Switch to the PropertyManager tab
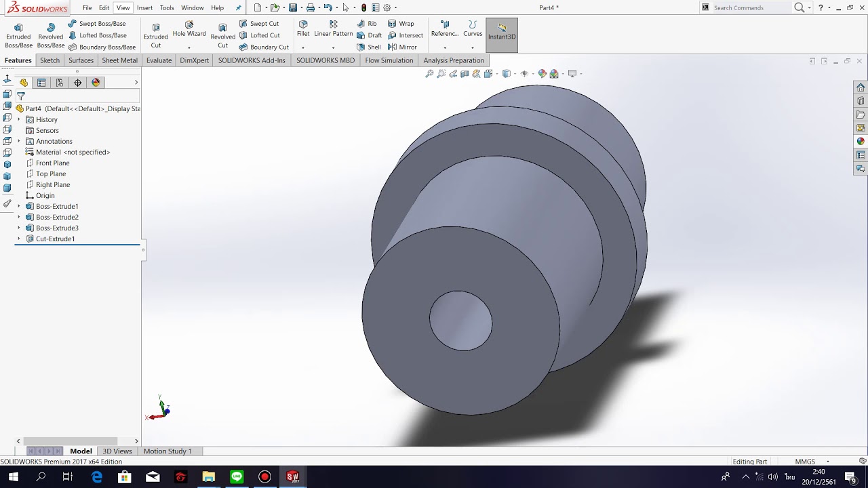 41,83
